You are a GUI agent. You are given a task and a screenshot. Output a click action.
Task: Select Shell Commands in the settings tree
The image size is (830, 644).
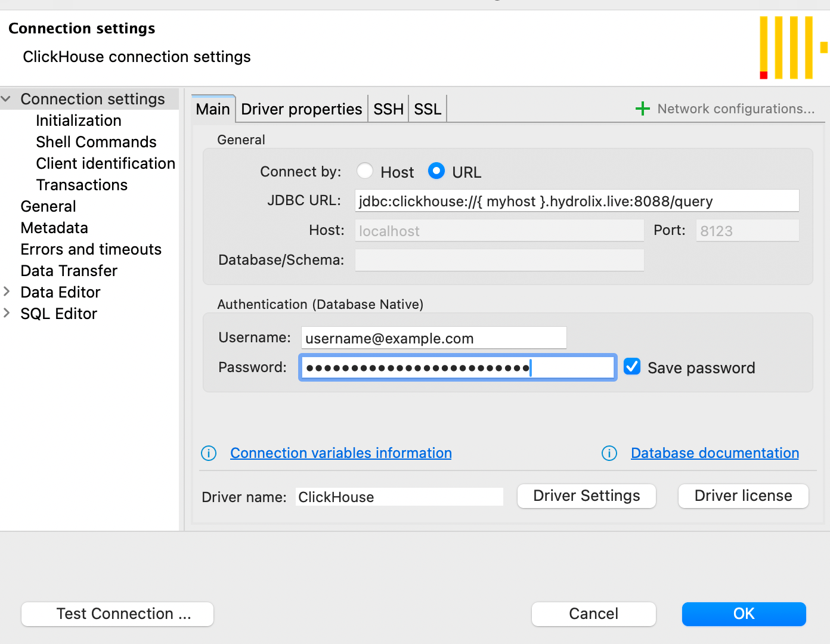pos(96,142)
